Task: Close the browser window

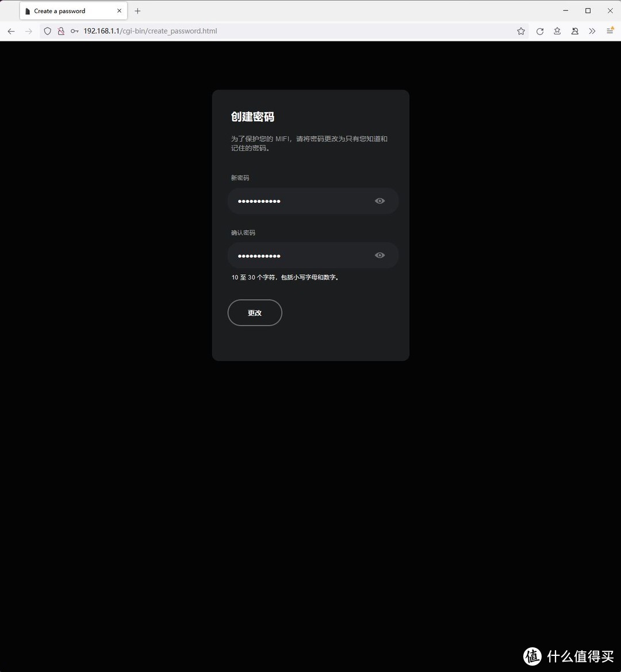Action: coord(610,11)
